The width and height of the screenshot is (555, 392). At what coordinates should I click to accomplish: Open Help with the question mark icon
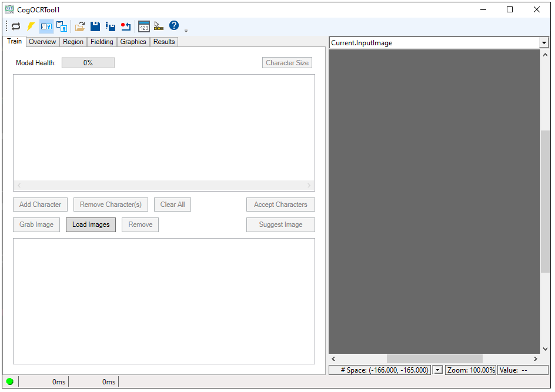tap(174, 26)
